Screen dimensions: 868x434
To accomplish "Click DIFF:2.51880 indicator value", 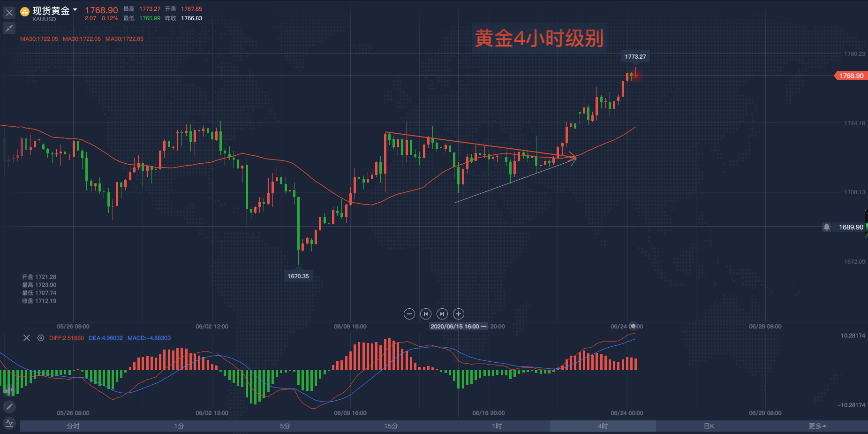I will click(x=67, y=338).
